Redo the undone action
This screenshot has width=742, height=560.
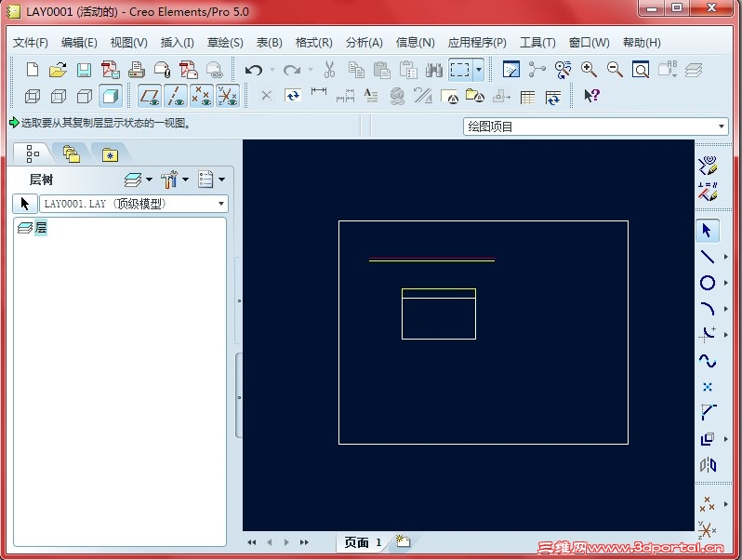(x=292, y=70)
